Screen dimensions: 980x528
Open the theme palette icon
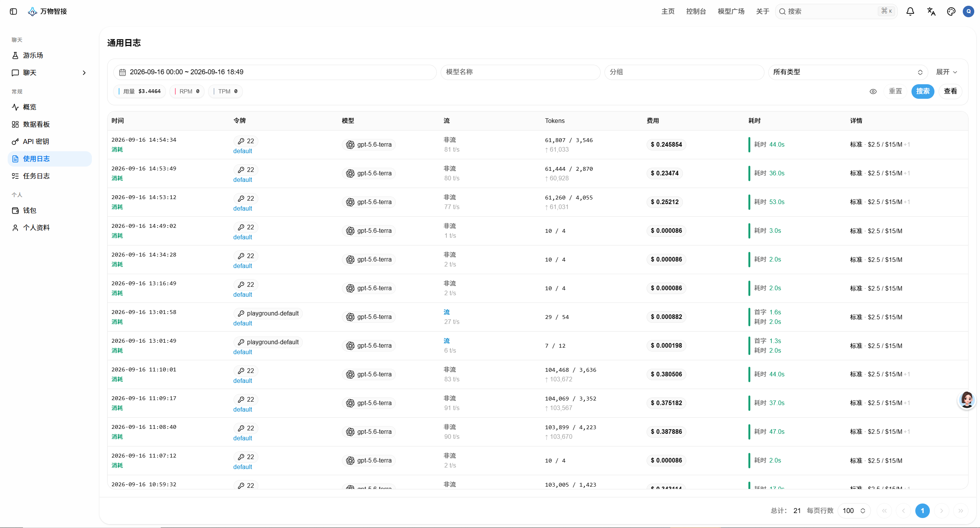coord(951,11)
